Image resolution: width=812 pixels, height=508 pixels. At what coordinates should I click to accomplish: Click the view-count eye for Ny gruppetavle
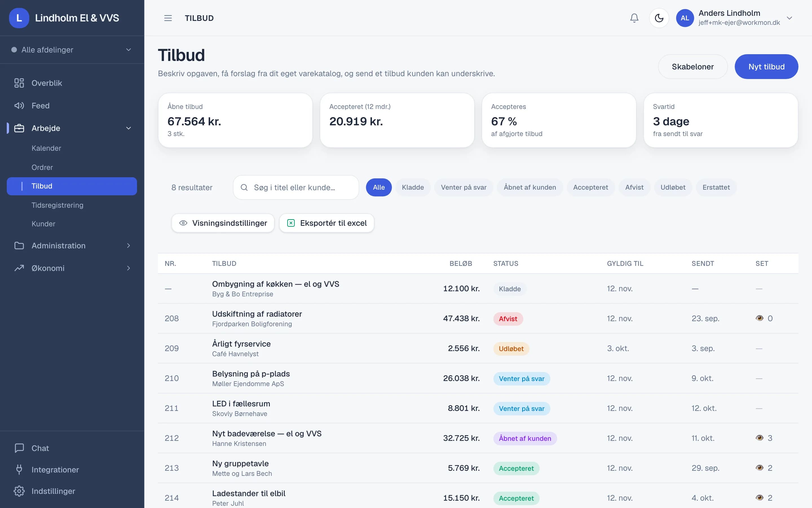[x=759, y=468]
